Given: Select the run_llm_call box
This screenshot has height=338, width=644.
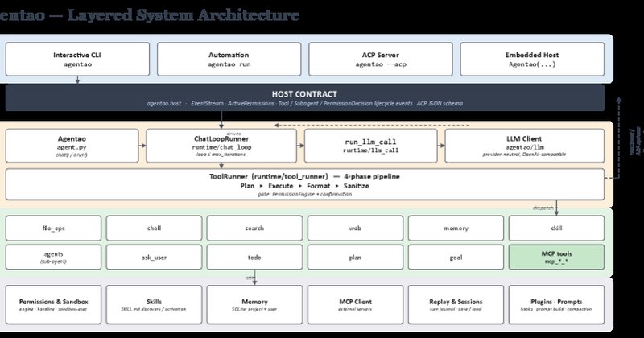Looking at the screenshot, I should click(x=370, y=146).
